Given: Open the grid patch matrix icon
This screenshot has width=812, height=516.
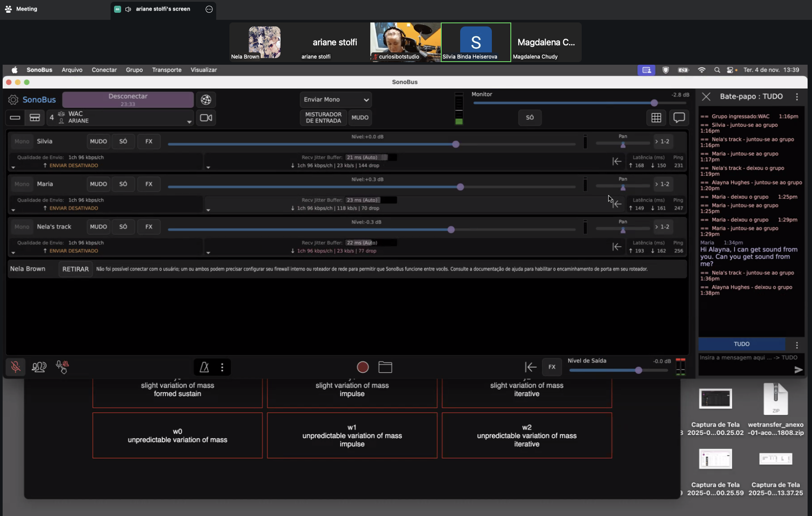Looking at the screenshot, I should point(656,118).
